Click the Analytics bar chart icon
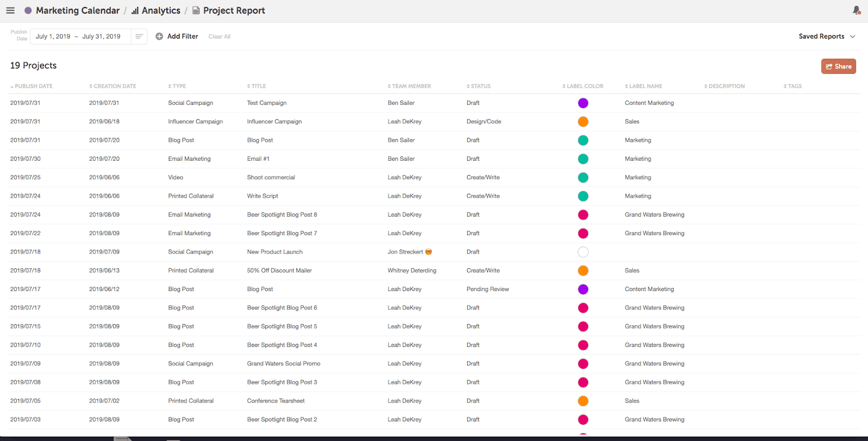Viewport: 868px width, 441px height. pos(135,11)
